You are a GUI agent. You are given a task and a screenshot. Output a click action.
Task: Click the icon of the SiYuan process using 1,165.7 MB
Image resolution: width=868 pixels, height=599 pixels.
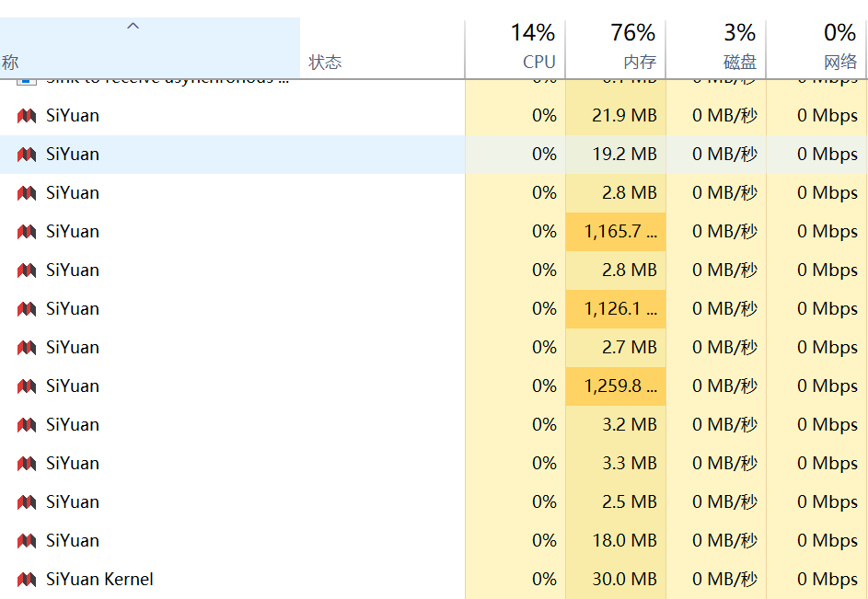[27, 232]
